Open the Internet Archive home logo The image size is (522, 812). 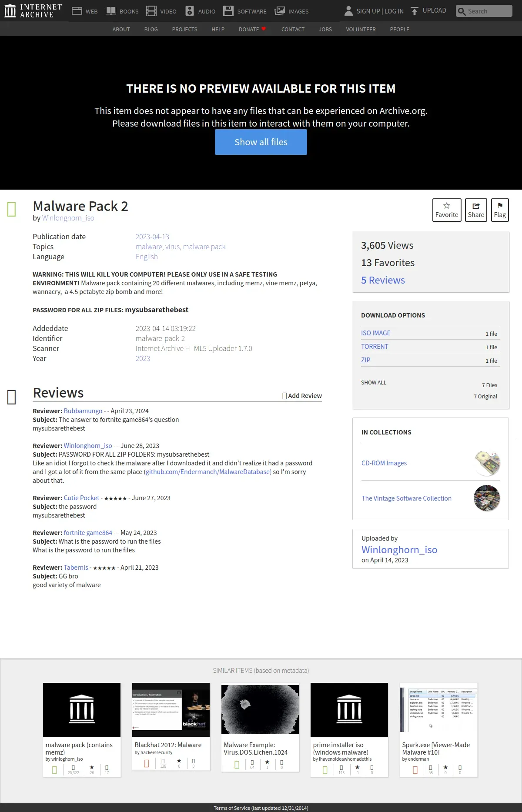point(33,11)
